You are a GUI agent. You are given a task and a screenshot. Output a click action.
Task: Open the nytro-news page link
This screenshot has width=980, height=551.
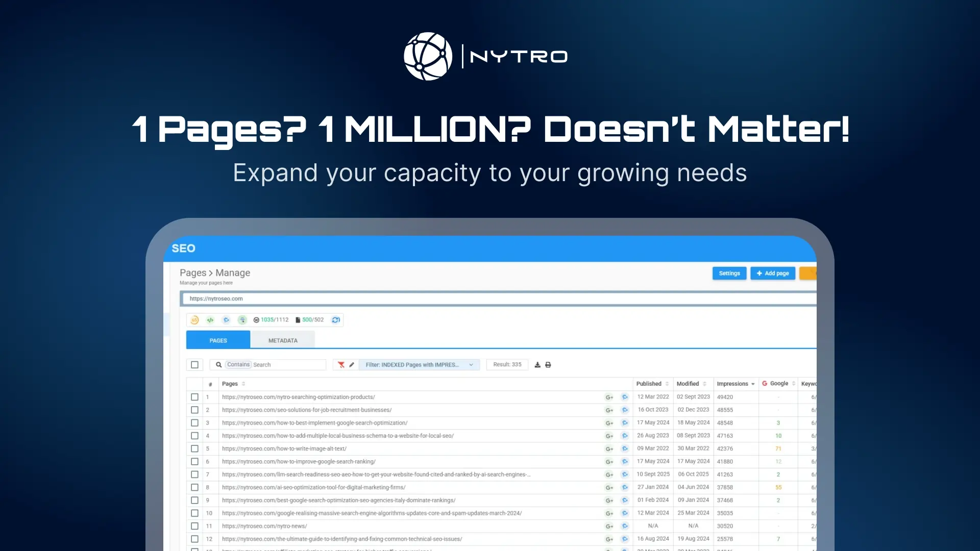(264, 526)
